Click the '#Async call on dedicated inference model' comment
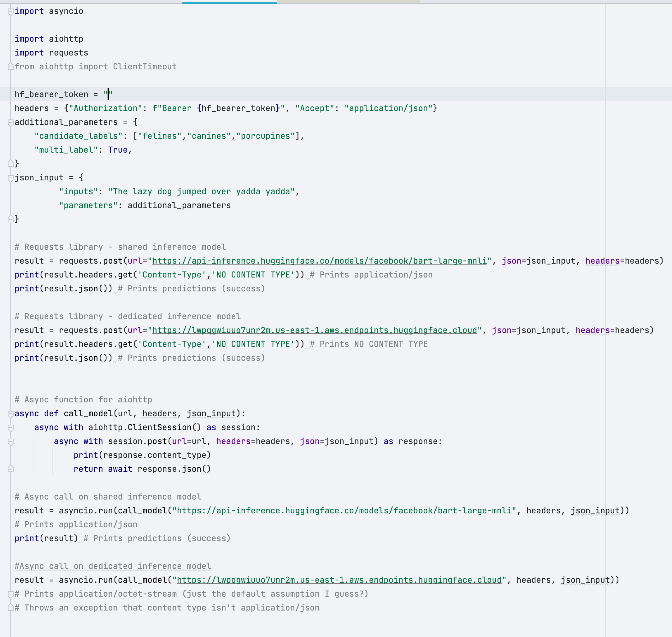The image size is (672, 637). point(112,566)
